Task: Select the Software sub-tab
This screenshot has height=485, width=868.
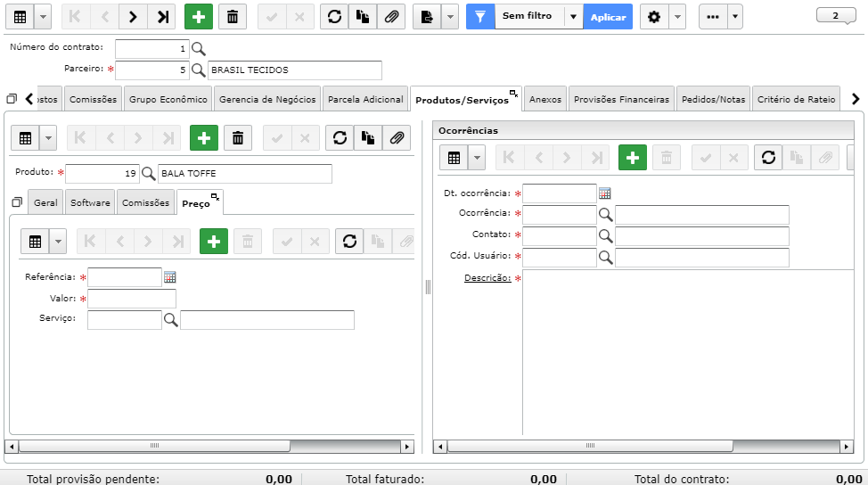Action: [x=90, y=202]
